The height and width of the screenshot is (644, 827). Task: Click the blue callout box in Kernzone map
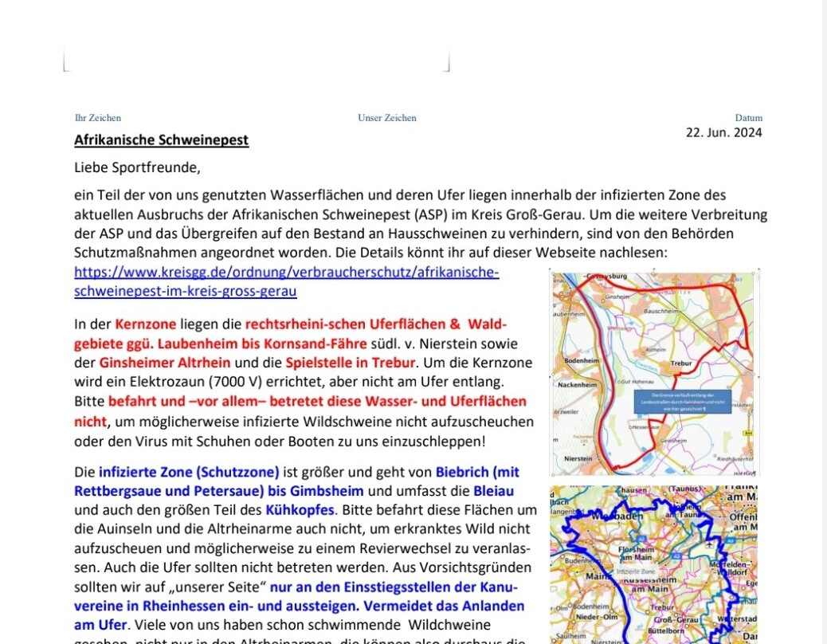pyautogui.click(x=683, y=402)
